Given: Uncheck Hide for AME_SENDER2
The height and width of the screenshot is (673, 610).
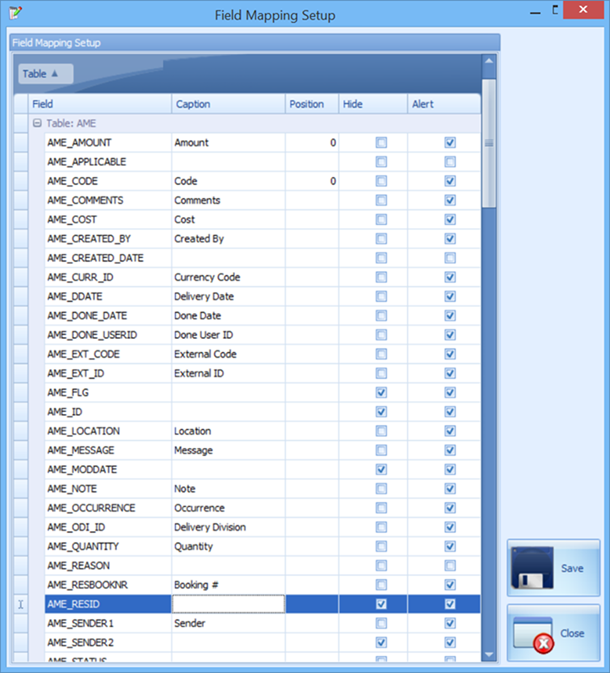Looking at the screenshot, I should [x=381, y=643].
